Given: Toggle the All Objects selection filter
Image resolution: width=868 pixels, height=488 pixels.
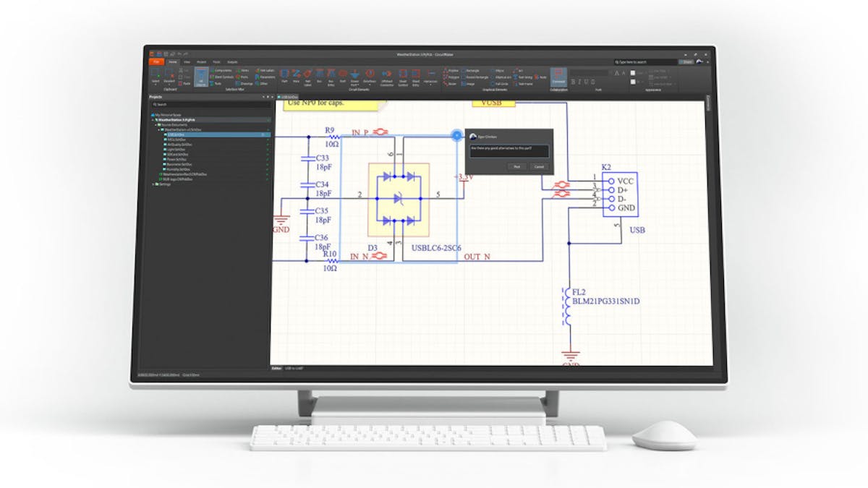Looking at the screenshot, I should click(202, 77).
